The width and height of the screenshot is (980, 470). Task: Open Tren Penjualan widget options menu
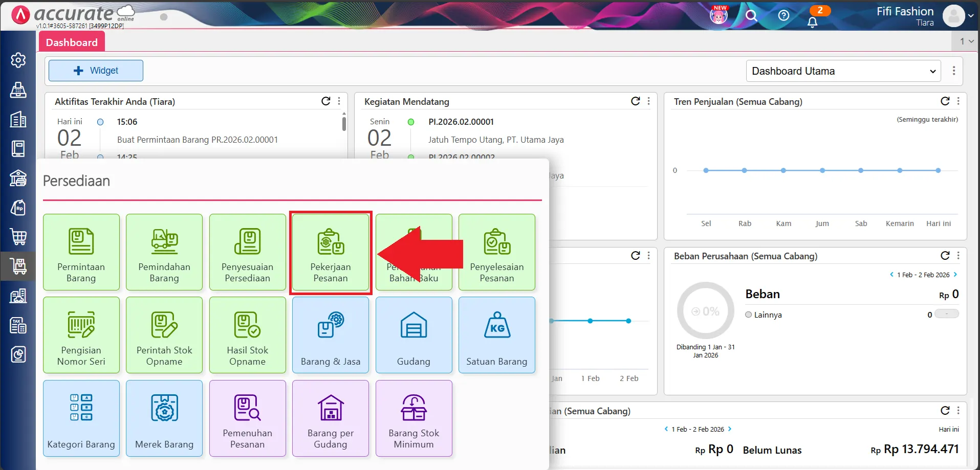pos(959,101)
